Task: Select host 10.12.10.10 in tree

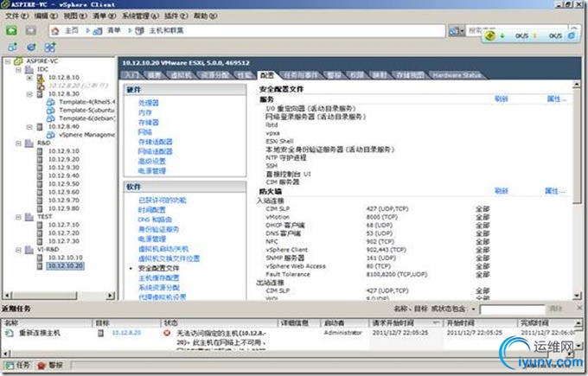Action: point(65,258)
